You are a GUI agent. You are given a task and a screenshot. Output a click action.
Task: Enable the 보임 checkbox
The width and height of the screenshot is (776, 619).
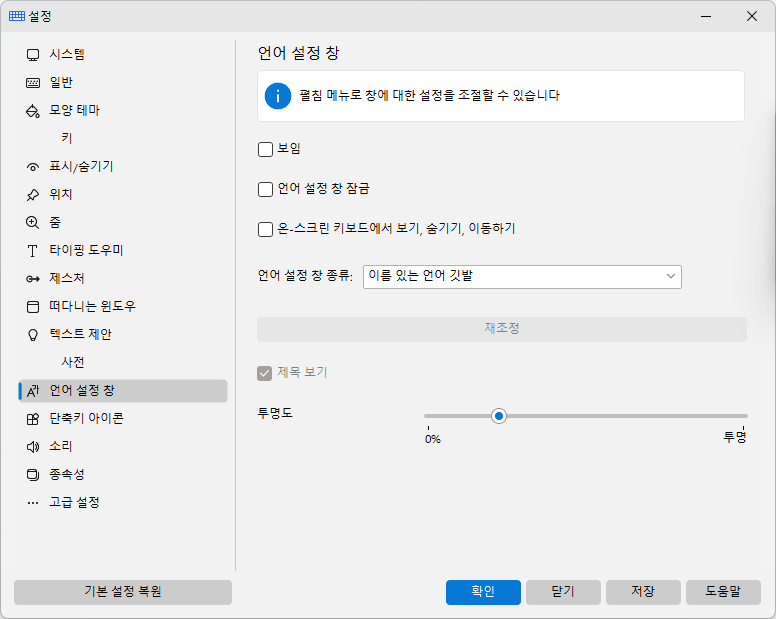265,149
